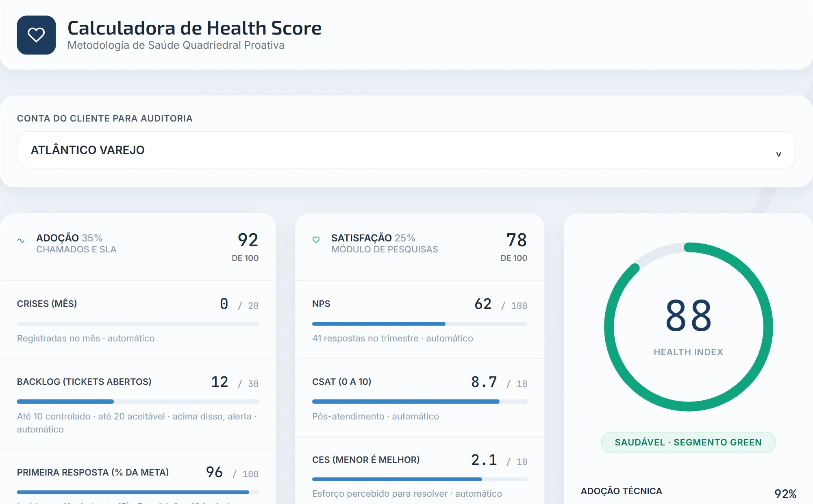Click the CSAT value 8.7 / 10
Screen dimensions: 813x504
pos(499,382)
